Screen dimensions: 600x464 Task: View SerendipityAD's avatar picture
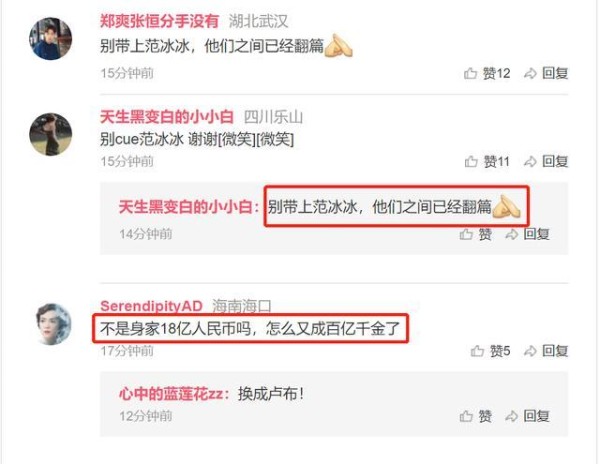(x=53, y=324)
